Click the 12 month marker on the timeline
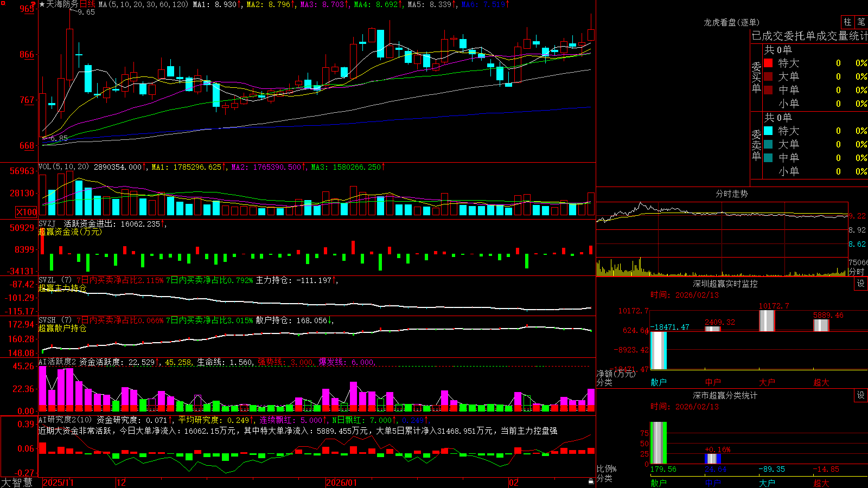Viewport: 868px width, 488px height. click(x=121, y=483)
